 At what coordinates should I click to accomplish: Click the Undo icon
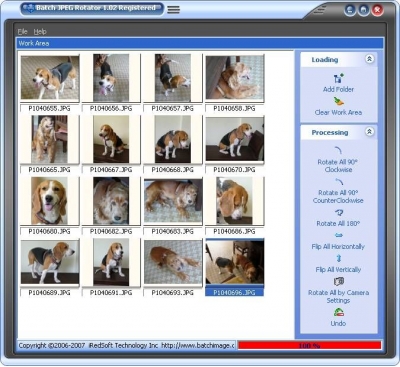pos(339,312)
